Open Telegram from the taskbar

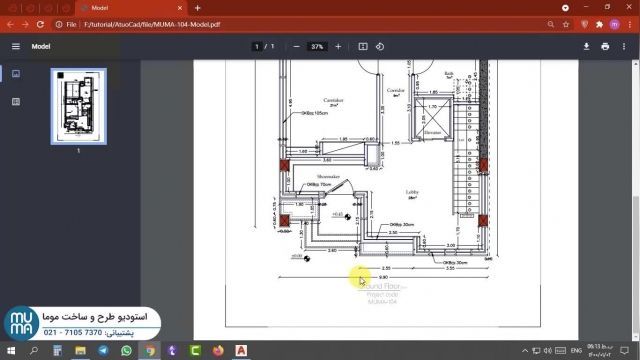click(103, 351)
